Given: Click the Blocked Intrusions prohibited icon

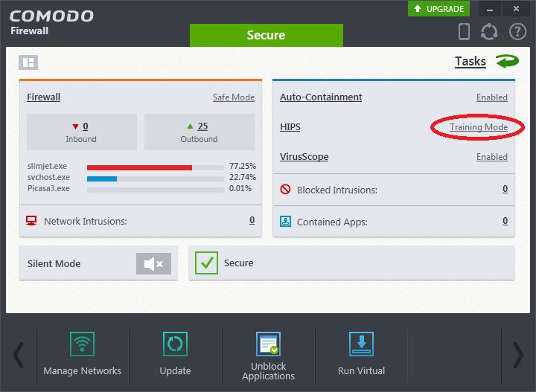Looking at the screenshot, I should 285,189.
